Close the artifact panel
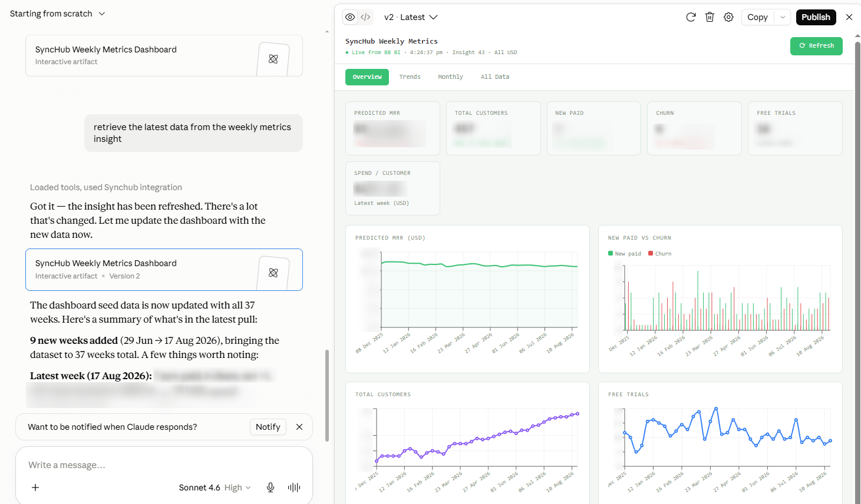 point(849,17)
